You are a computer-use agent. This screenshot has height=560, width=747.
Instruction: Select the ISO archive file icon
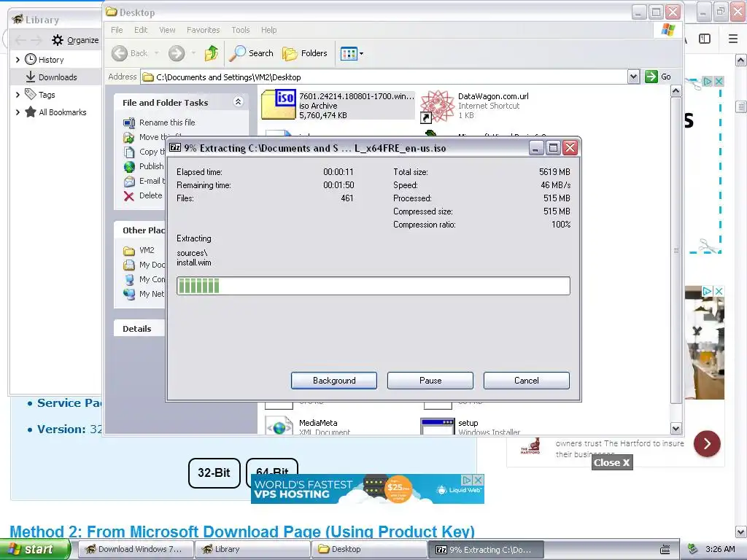tap(279, 104)
